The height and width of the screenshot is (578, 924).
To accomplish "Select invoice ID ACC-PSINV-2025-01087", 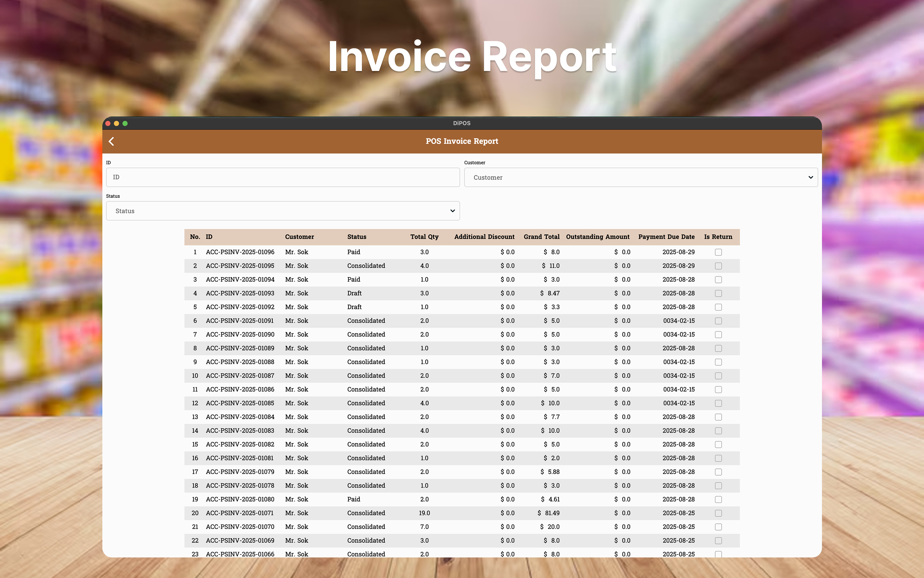I will [x=240, y=376].
